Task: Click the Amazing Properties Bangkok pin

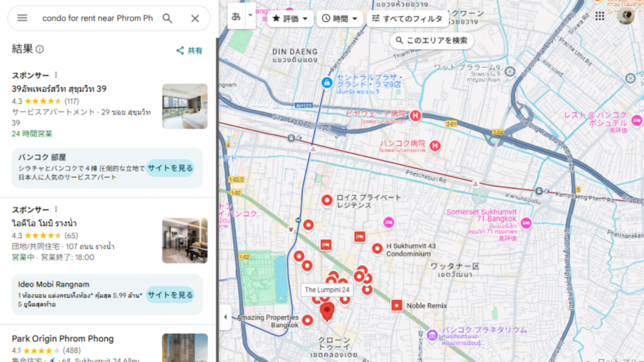Action: (307, 320)
